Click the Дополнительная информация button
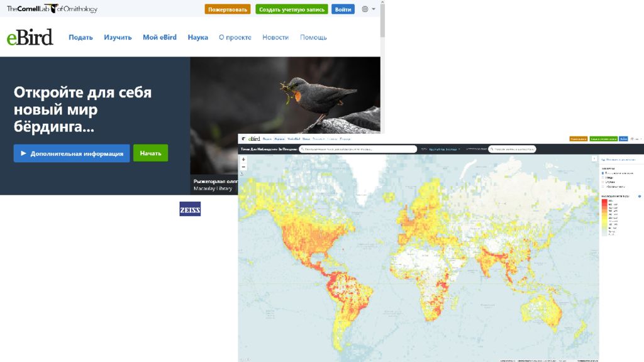 coord(72,153)
